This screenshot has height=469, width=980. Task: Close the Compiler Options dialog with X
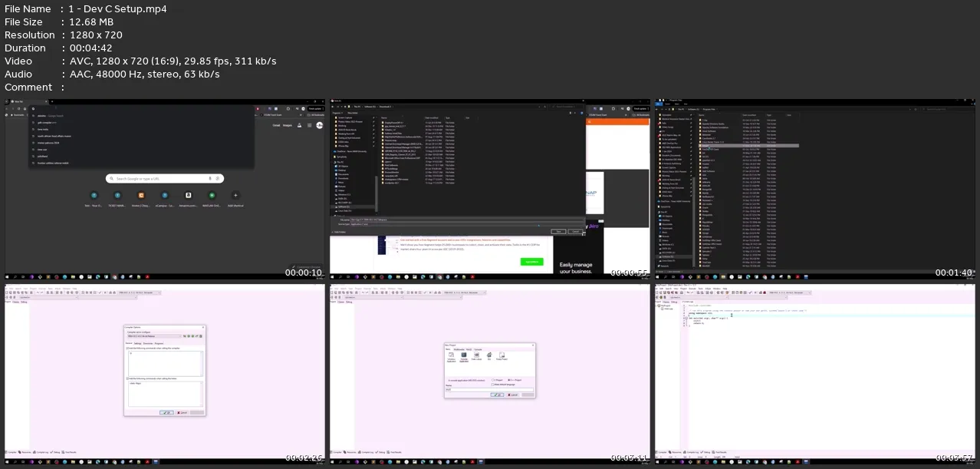tap(203, 326)
